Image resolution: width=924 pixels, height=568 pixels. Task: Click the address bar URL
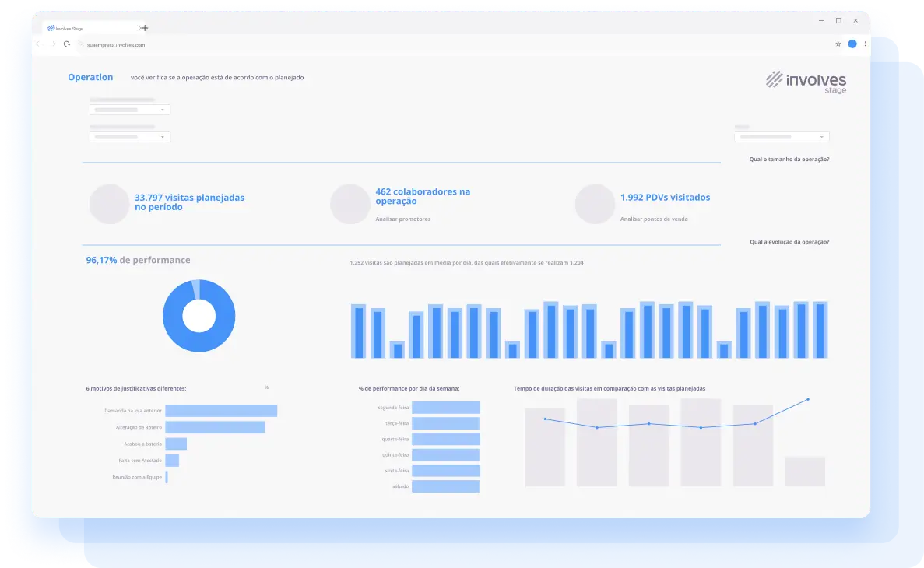point(116,45)
